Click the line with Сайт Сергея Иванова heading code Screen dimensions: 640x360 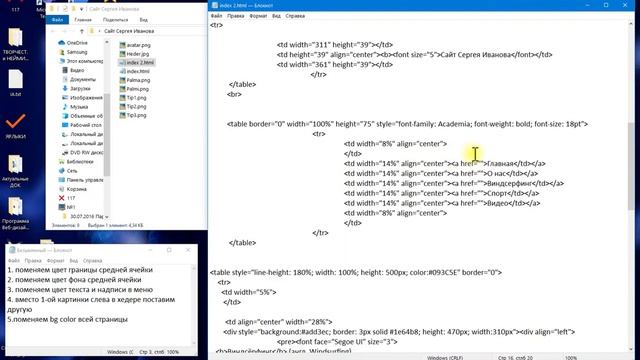tap(414, 55)
